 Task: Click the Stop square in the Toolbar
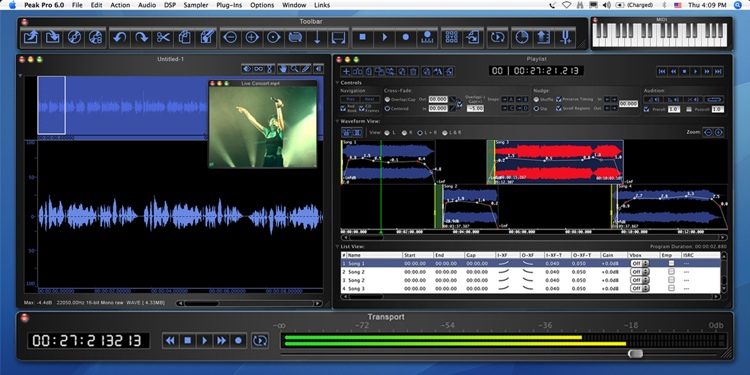coord(363,37)
